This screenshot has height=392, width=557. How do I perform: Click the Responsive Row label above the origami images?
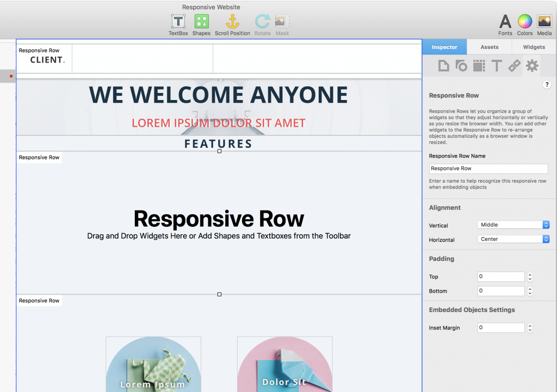39,301
